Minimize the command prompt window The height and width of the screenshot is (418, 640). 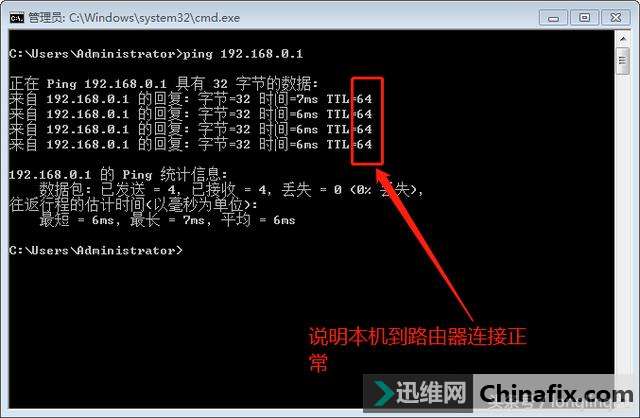553,18
